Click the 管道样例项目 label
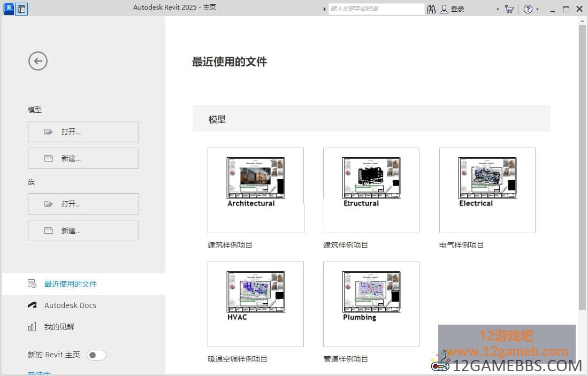The height and width of the screenshot is (376, 588). click(346, 359)
